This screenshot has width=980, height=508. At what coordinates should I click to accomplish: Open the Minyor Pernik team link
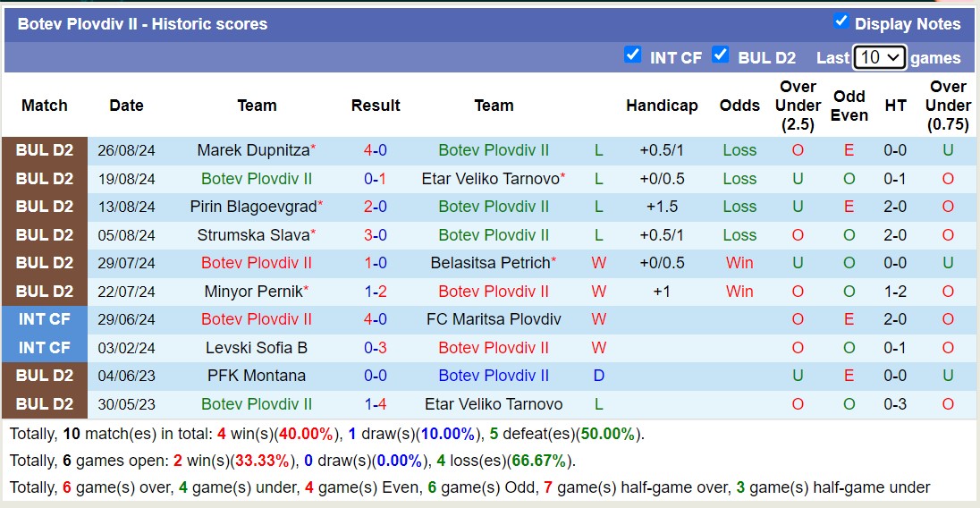click(253, 292)
